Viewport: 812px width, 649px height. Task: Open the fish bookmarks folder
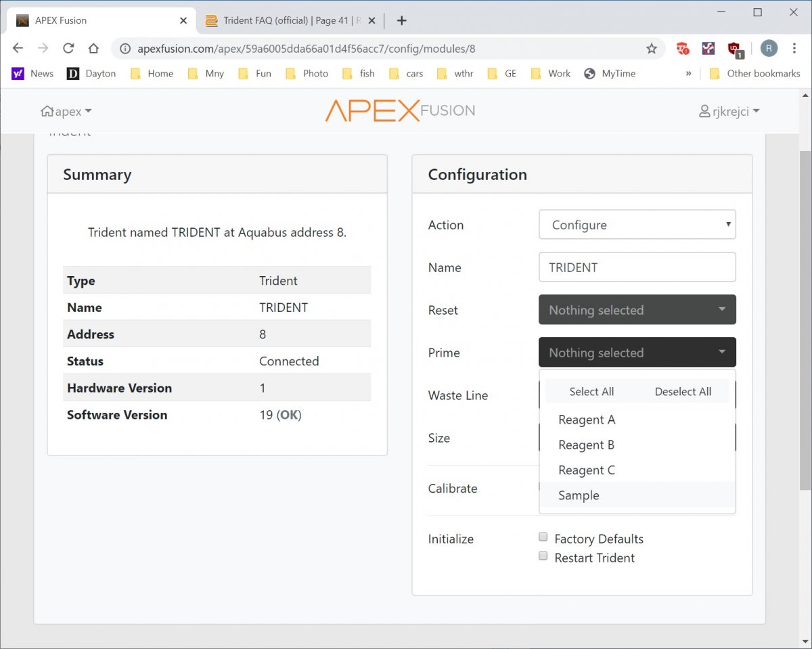click(359, 73)
